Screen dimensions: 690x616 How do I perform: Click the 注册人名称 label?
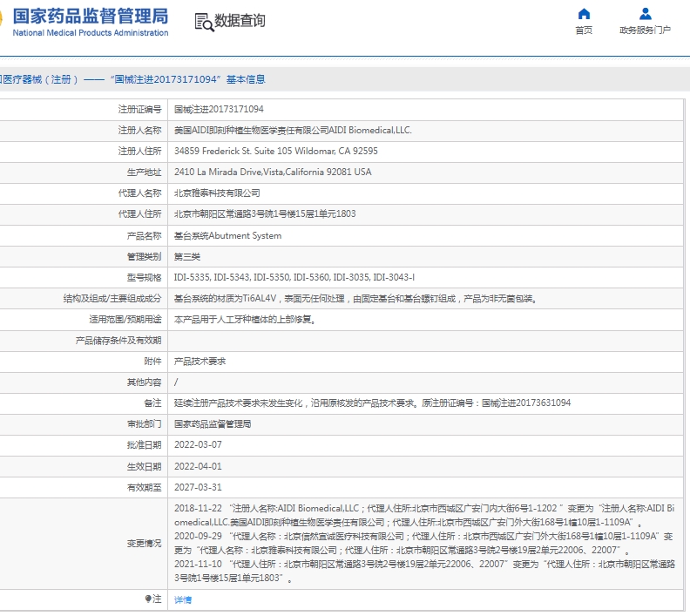click(139, 130)
